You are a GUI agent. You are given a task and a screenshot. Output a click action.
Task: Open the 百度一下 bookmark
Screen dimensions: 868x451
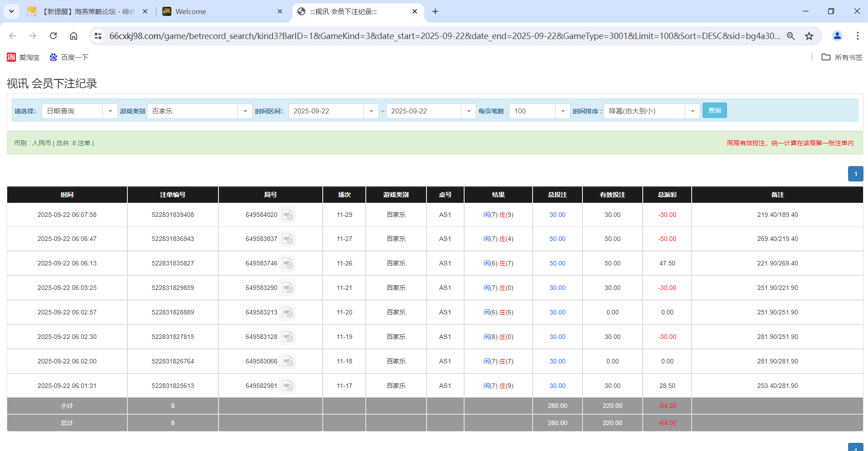coord(69,57)
